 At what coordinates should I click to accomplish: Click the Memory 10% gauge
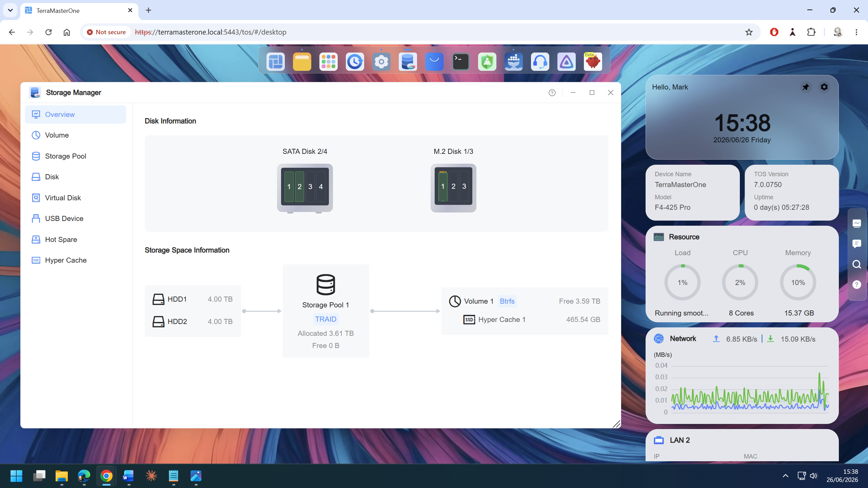tap(798, 282)
